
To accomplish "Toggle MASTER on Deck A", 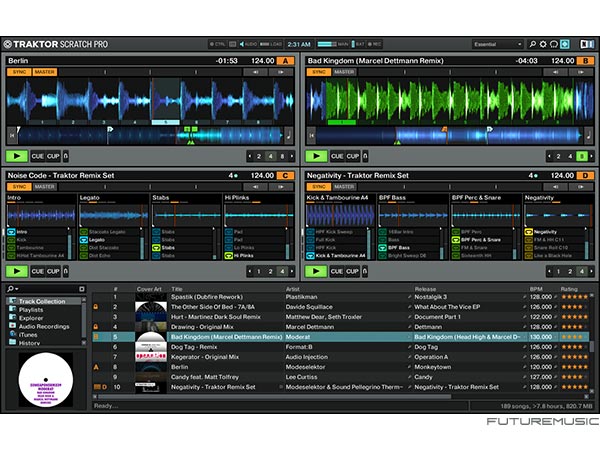I will coord(44,72).
